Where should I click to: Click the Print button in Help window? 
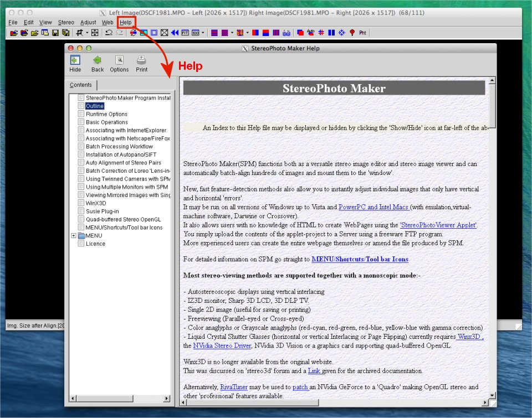click(141, 64)
